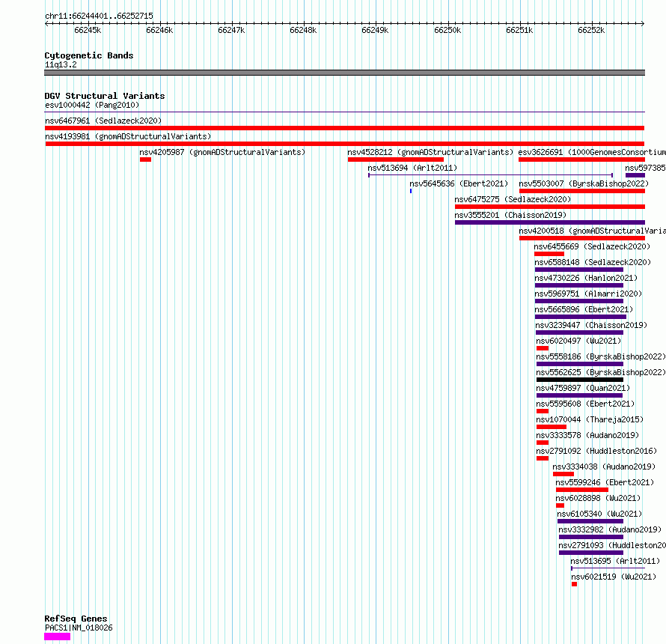Select the nsv6588148 (Sedlazeck2020) label
666x644 pixels.
point(593,262)
